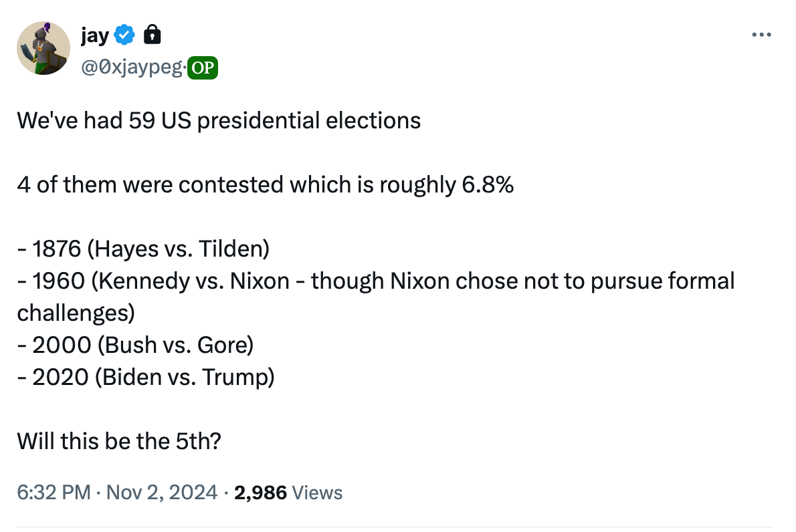Select the 1876 Hayes vs. Tilden line
Viewport: 796px width, 532px height.
click(x=143, y=249)
